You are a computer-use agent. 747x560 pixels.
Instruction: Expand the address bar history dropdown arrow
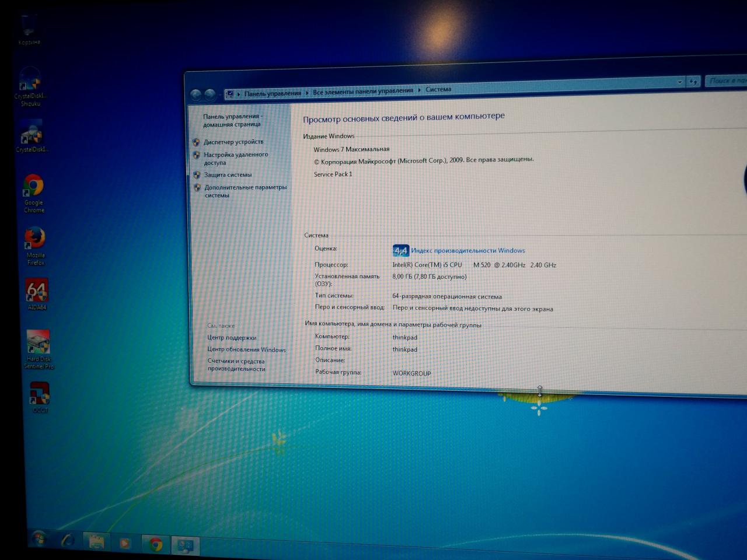(679, 82)
